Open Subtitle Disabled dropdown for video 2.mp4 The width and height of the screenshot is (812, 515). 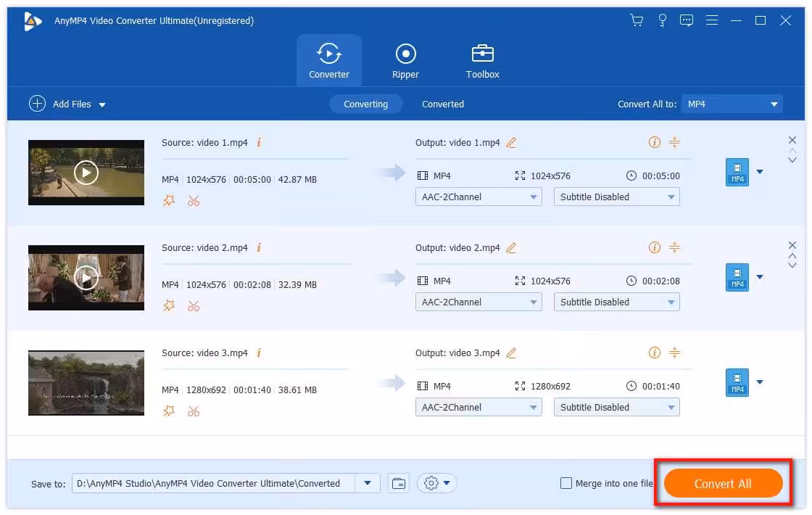click(616, 302)
